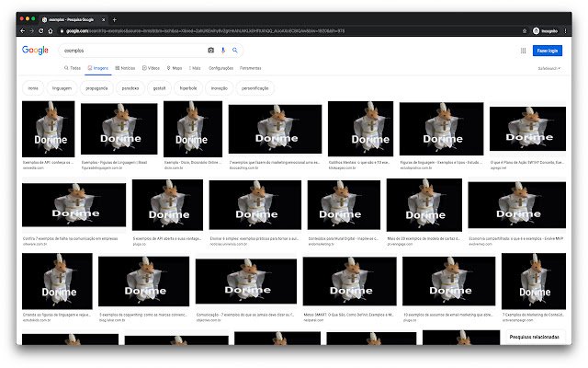This screenshot has height=368, width=588.
Task: Switch to the Todas results tab
Action: 73,68
